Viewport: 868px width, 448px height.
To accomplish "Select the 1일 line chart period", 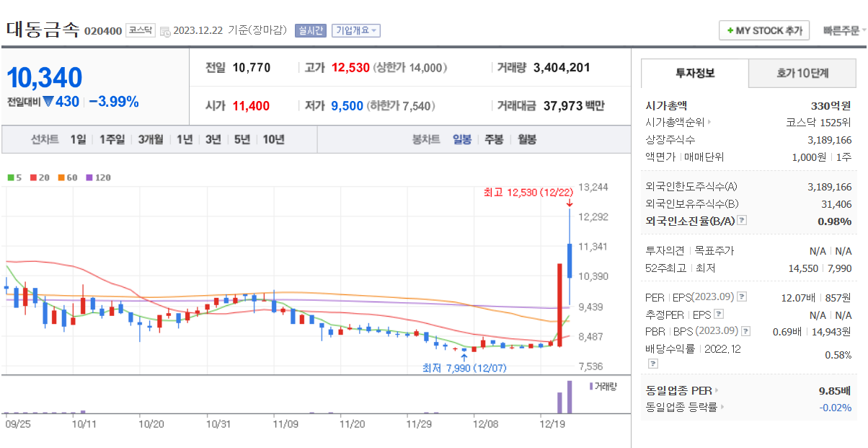I will click(78, 139).
